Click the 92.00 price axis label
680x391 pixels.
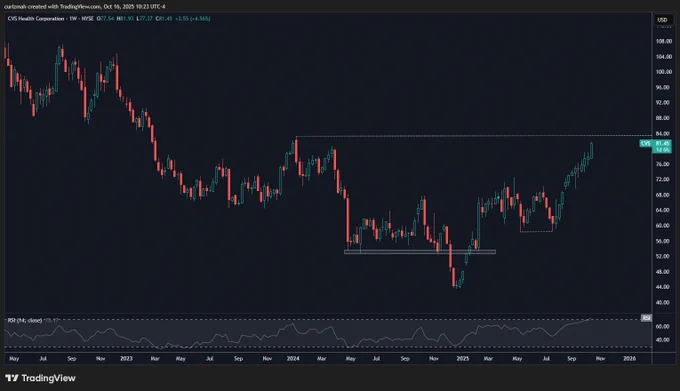point(664,103)
